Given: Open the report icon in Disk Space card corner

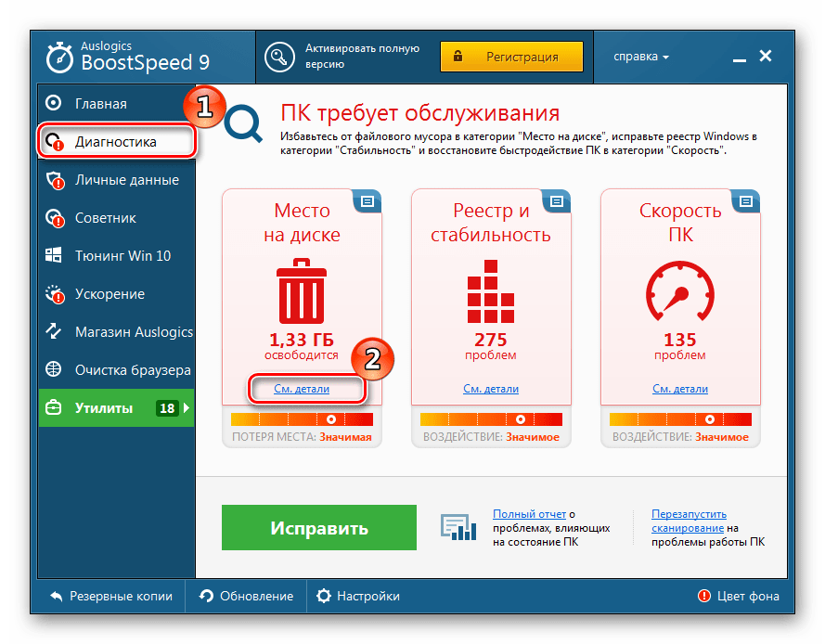Looking at the screenshot, I should click(367, 201).
